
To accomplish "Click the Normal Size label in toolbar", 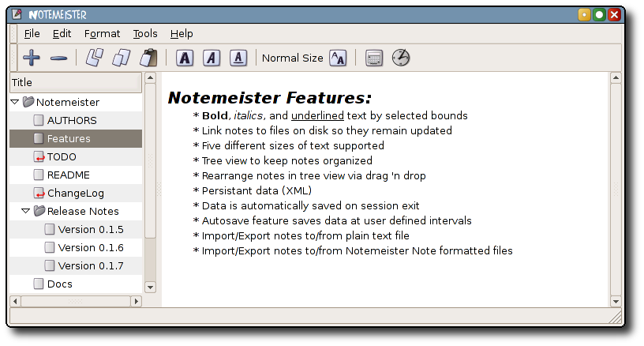I will pyautogui.click(x=293, y=58).
